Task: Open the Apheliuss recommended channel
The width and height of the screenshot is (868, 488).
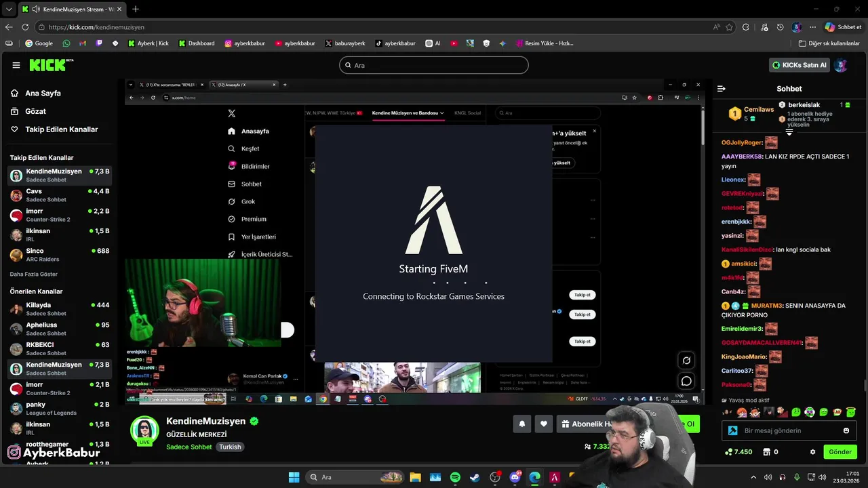Action: click(x=60, y=329)
